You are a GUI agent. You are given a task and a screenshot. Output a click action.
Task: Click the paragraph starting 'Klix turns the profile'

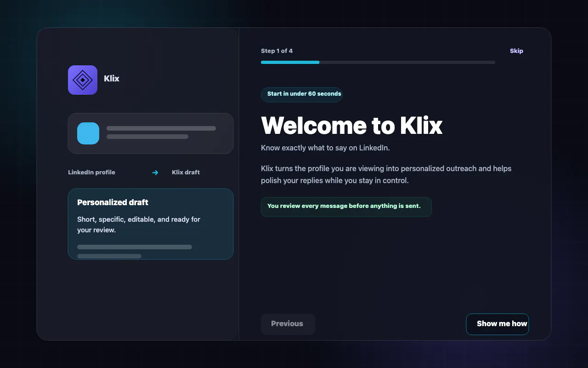(x=386, y=174)
